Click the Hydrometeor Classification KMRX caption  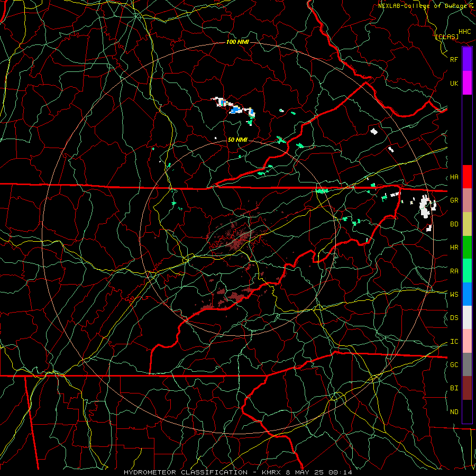pos(237,472)
